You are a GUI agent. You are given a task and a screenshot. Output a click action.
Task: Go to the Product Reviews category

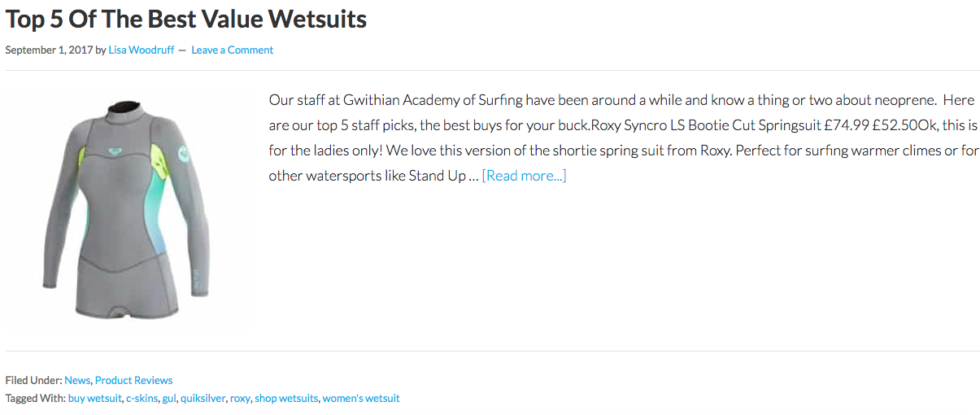click(133, 380)
